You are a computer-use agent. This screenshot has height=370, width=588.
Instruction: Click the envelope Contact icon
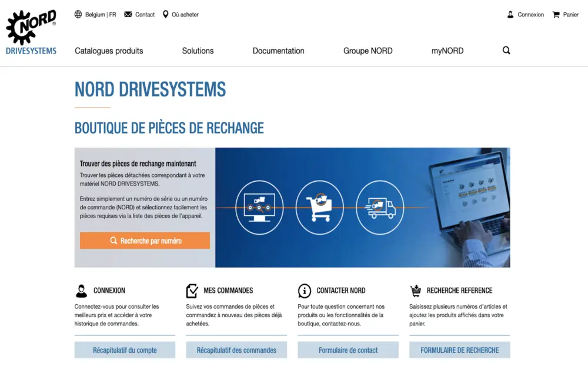128,15
